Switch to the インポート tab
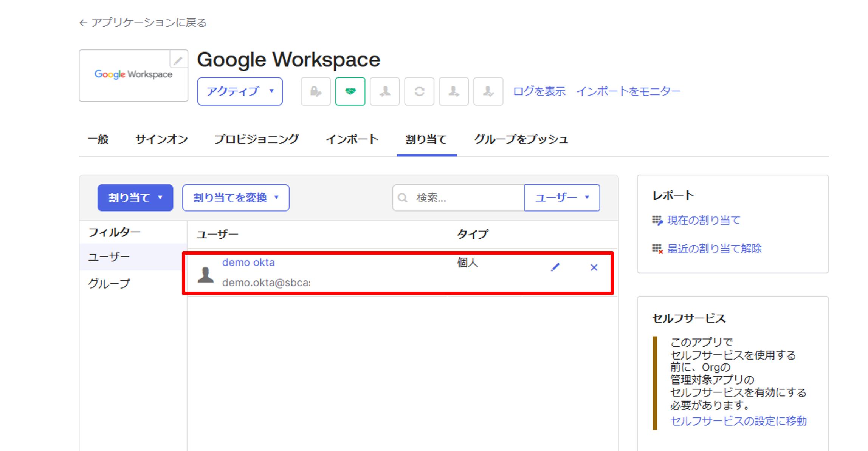868x451 pixels. tap(352, 139)
